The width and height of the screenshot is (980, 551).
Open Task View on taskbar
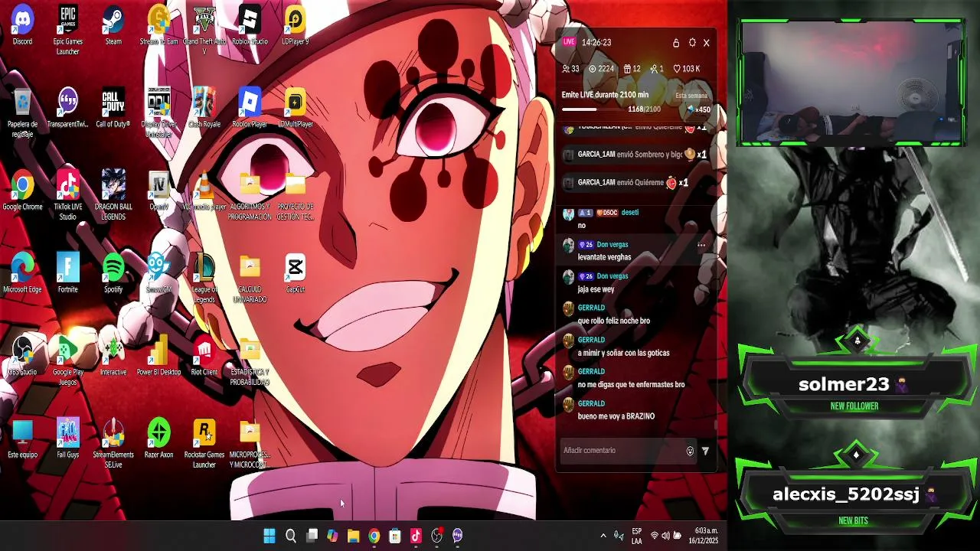tap(312, 536)
